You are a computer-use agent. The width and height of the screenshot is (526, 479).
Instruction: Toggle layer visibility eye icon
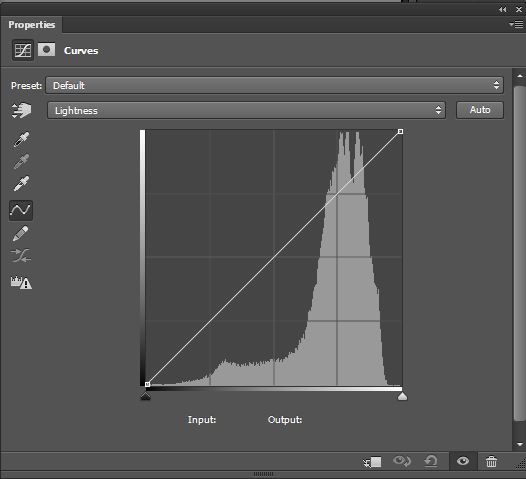[x=463, y=461]
